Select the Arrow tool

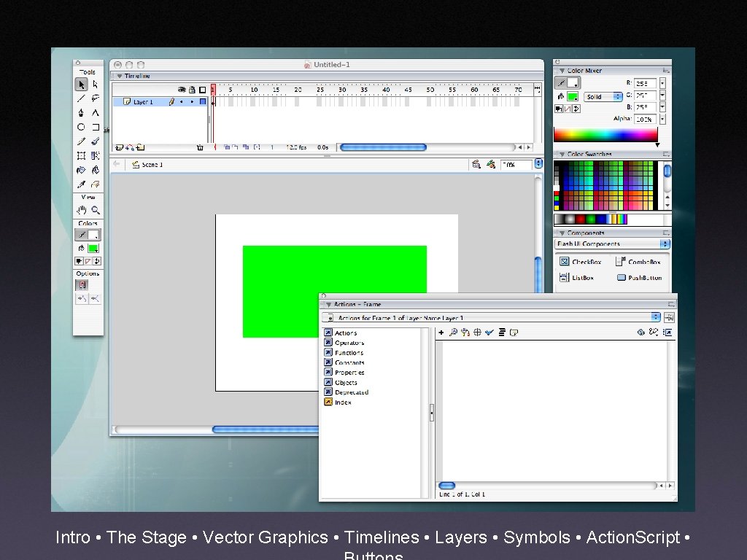pyautogui.click(x=81, y=85)
